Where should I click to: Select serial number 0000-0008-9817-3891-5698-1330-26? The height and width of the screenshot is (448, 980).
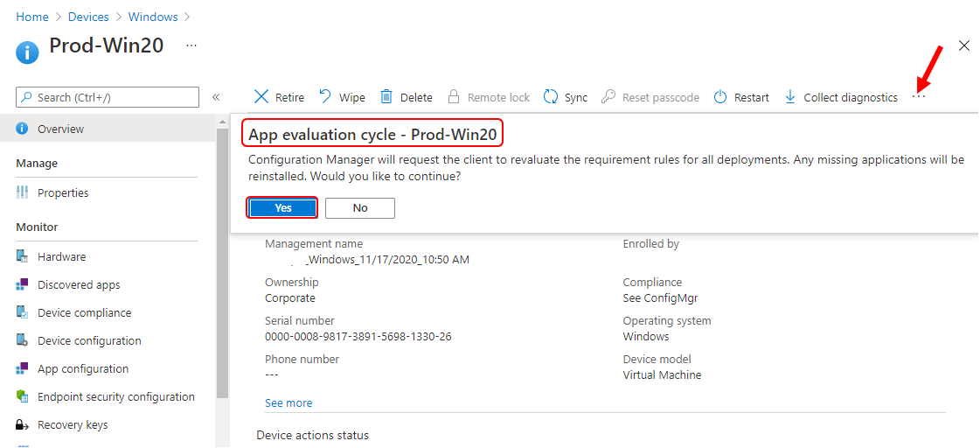(x=358, y=337)
